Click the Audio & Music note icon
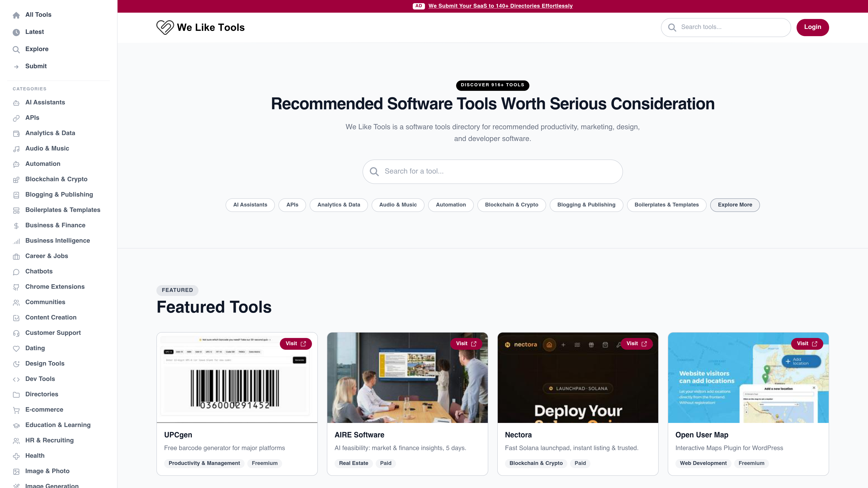This screenshot has height=488, width=868. point(16,149)
